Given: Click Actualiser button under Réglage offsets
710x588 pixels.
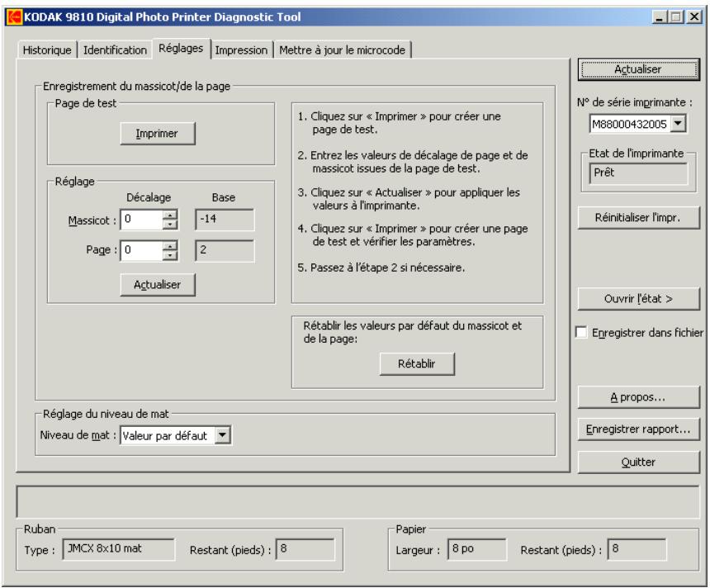Looking at the screenshot, I should click(158, 285).
